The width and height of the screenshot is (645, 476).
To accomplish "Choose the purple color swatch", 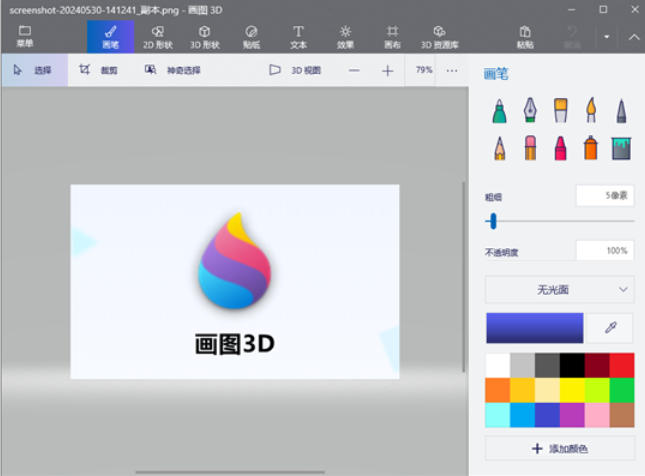I will point(572,415).
